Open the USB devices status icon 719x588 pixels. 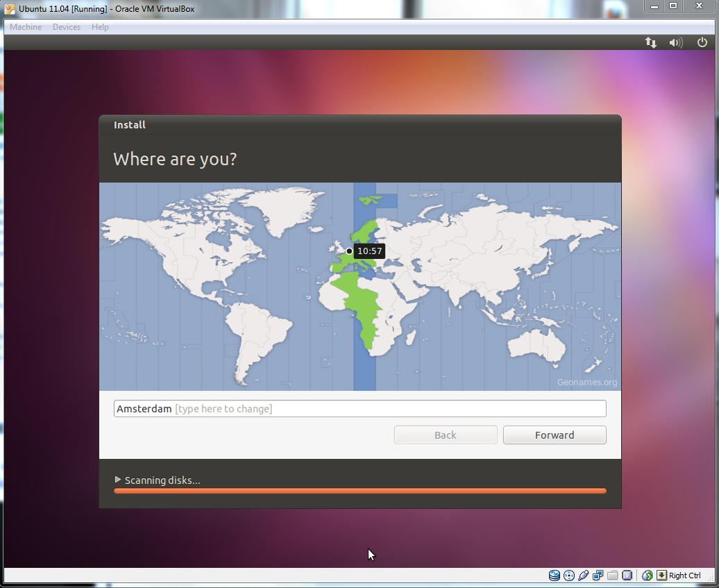583,576
